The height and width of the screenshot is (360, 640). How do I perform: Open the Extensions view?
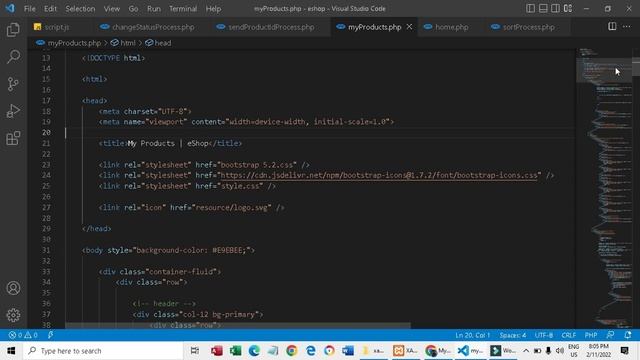pos(13,138)
